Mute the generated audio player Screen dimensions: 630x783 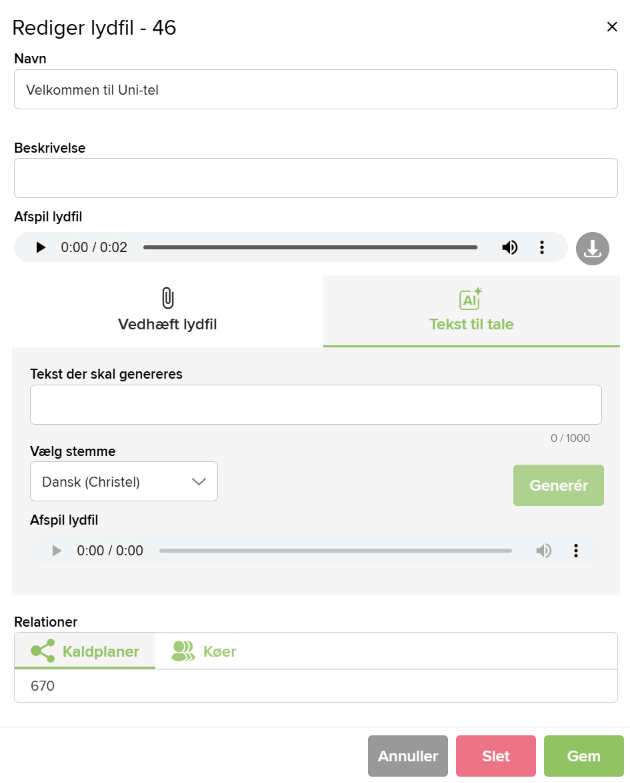544,550
